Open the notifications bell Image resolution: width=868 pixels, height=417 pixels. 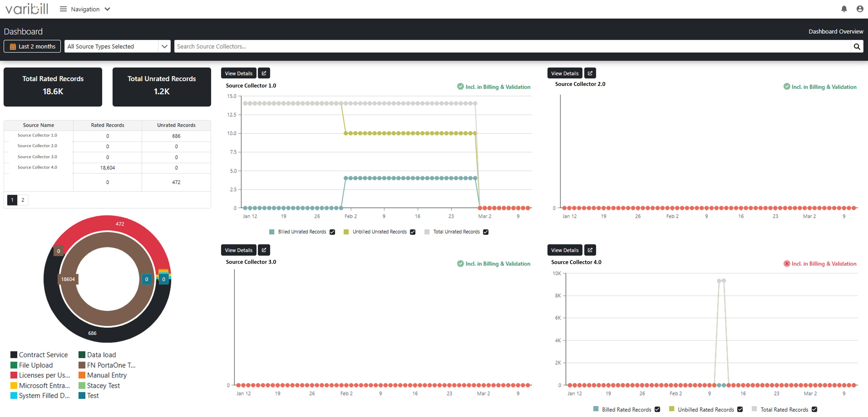(x=844, y=9)
